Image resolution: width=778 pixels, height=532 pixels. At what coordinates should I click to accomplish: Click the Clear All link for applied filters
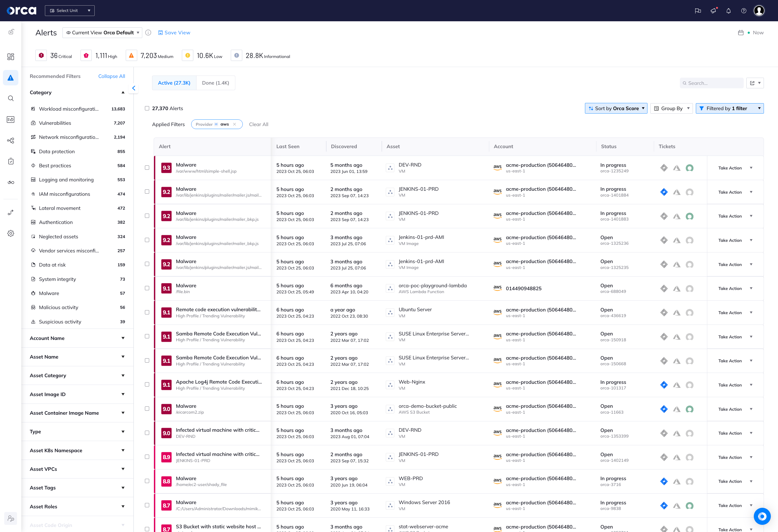(x=258, y=124)
